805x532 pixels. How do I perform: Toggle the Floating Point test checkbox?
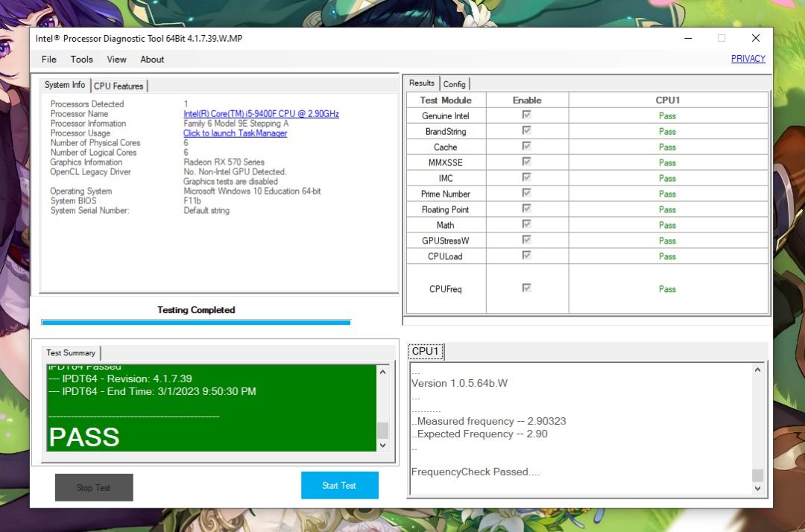[526, 209]
